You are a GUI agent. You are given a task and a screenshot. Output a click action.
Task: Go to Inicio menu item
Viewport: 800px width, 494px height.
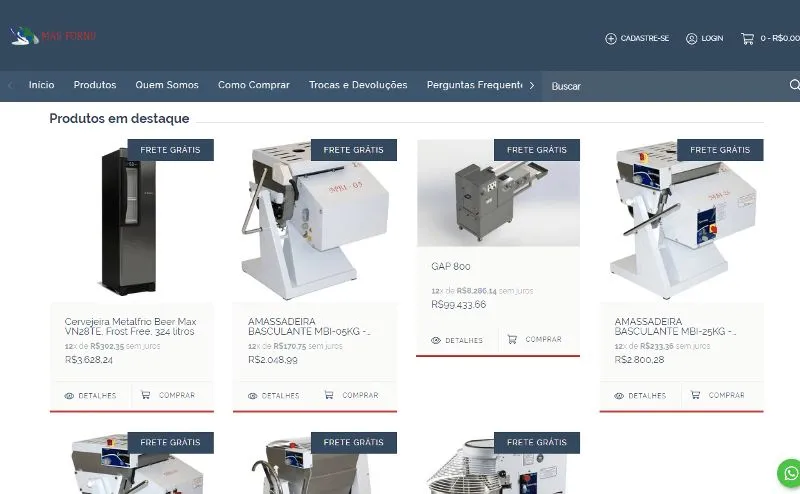(x=41, y=85)
